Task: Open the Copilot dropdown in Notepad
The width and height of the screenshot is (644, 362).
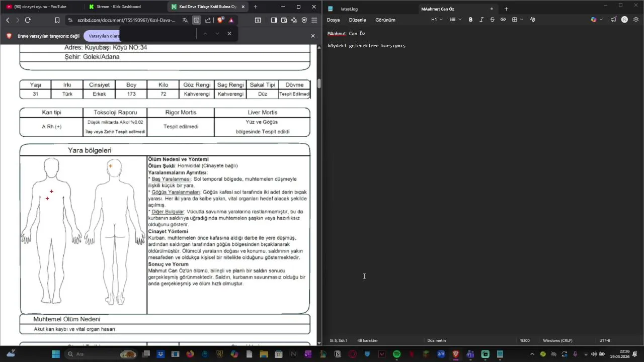Action: tap(596, 20)
